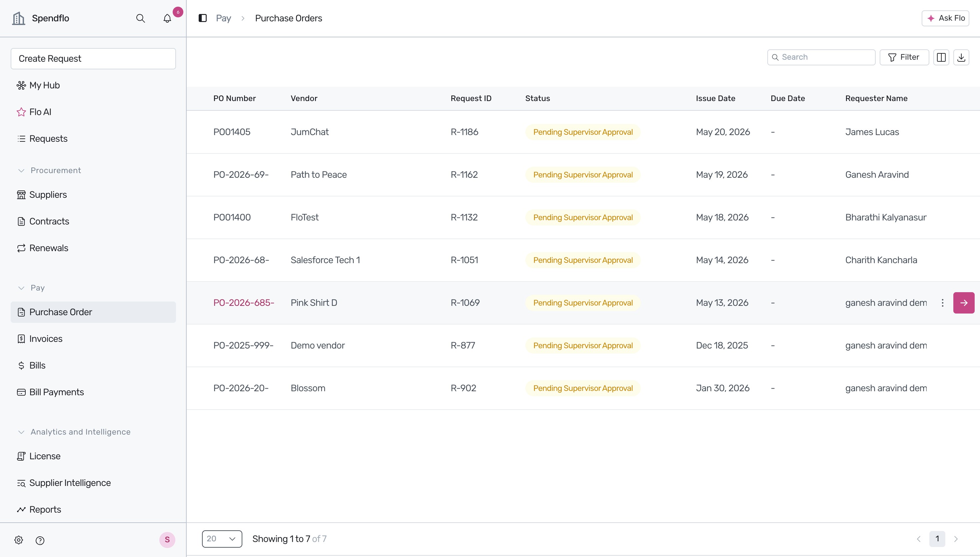Click status badge on R-1162 row

[582, 175]
